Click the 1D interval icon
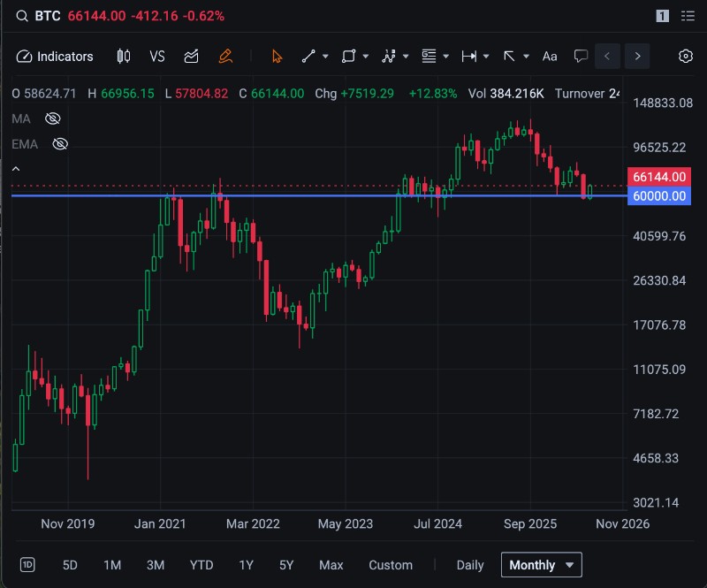The width and height of the screenshot is (707, 588). [27, 565]
